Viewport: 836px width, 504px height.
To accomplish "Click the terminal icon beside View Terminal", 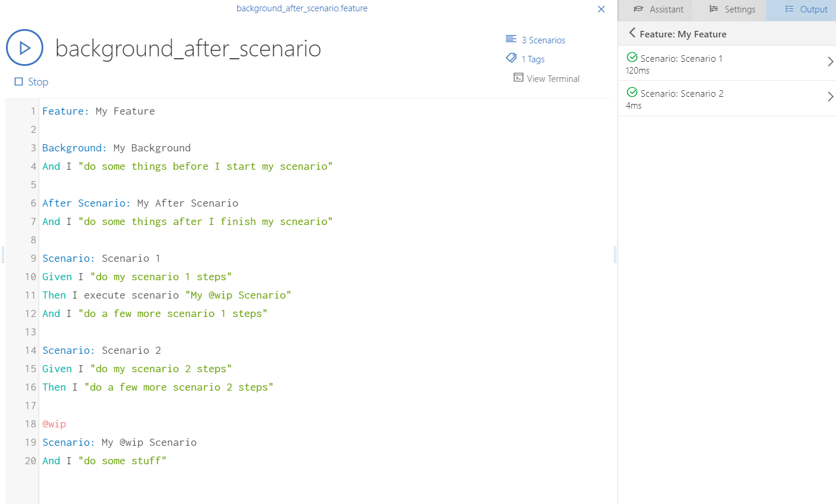I will [x=518, y=78].
